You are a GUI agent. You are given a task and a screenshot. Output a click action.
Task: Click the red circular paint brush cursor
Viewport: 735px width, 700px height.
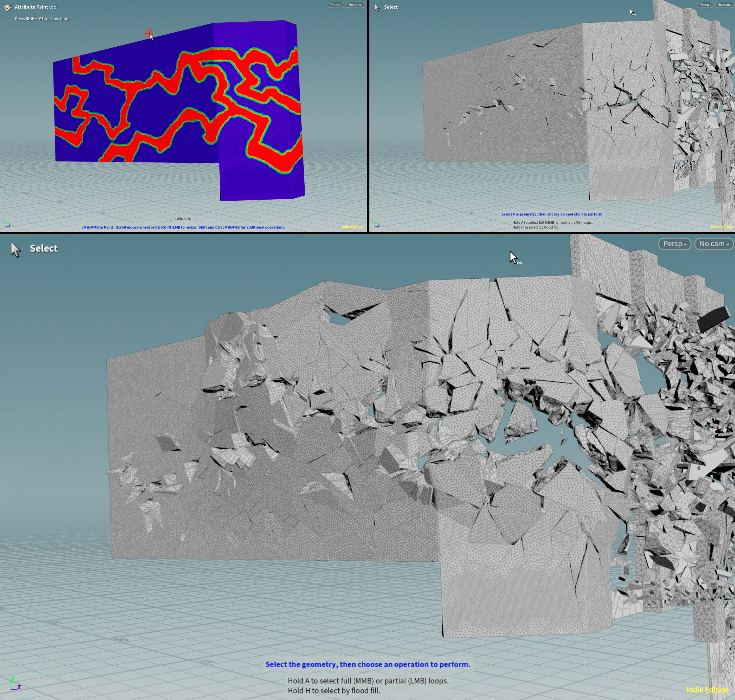149,34
